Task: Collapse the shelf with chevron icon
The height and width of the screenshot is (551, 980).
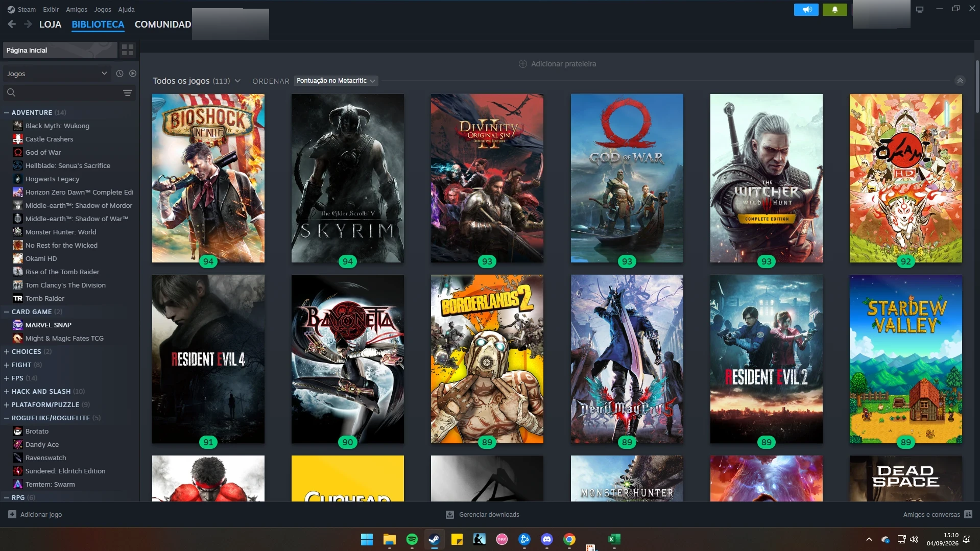Action: point(960,81)
